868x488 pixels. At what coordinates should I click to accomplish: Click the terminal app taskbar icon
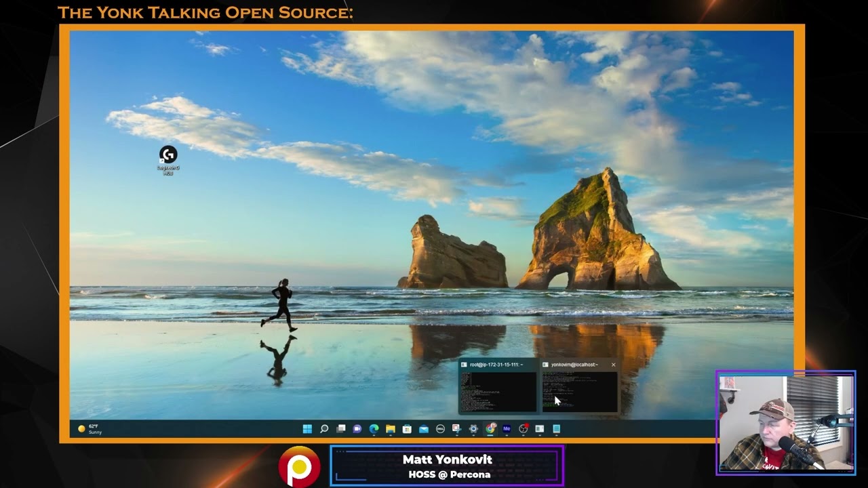coord(540,428)
